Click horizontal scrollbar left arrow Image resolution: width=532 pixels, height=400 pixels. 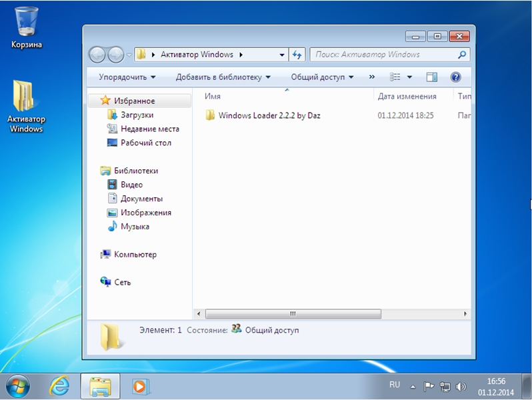click(199, 314)
